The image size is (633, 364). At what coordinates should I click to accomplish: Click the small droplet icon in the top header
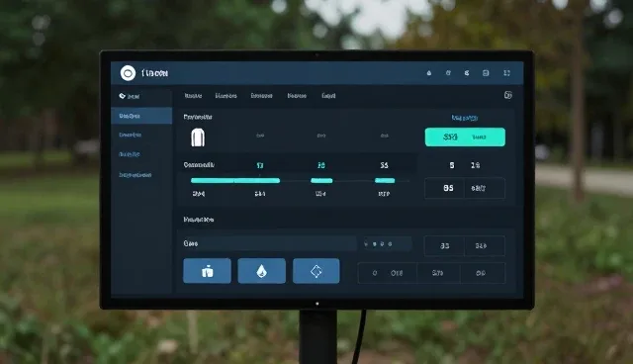click(428, 73)
